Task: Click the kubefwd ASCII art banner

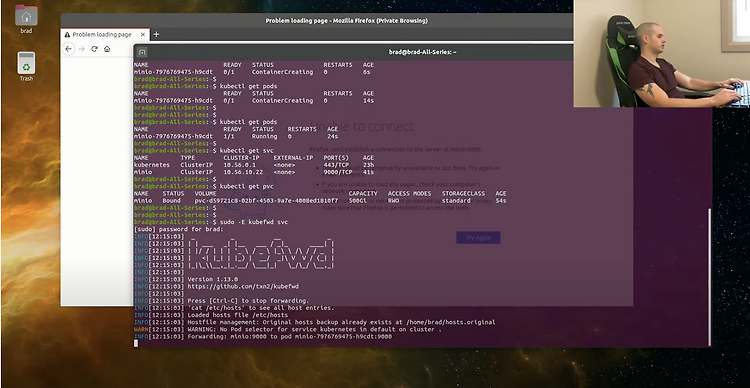Action: 261,254
